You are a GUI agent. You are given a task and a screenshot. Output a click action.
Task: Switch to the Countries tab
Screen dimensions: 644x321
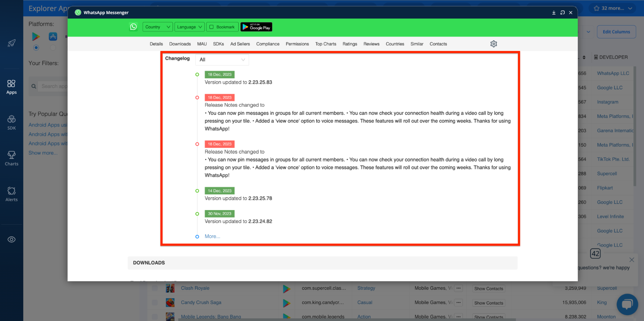395,44
